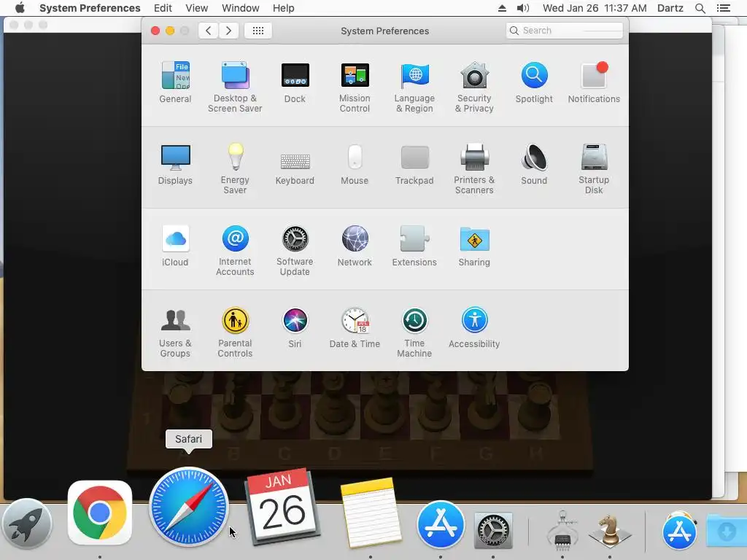The height and width of the screenshot is (560, 747).
Task: Open Sound preferences
Action: 534,164
